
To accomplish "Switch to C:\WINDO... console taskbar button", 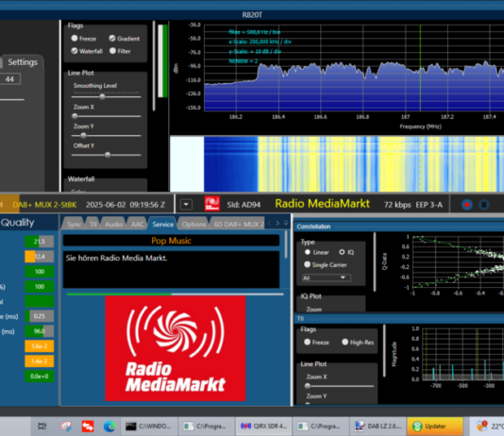I will pos(148,426).
